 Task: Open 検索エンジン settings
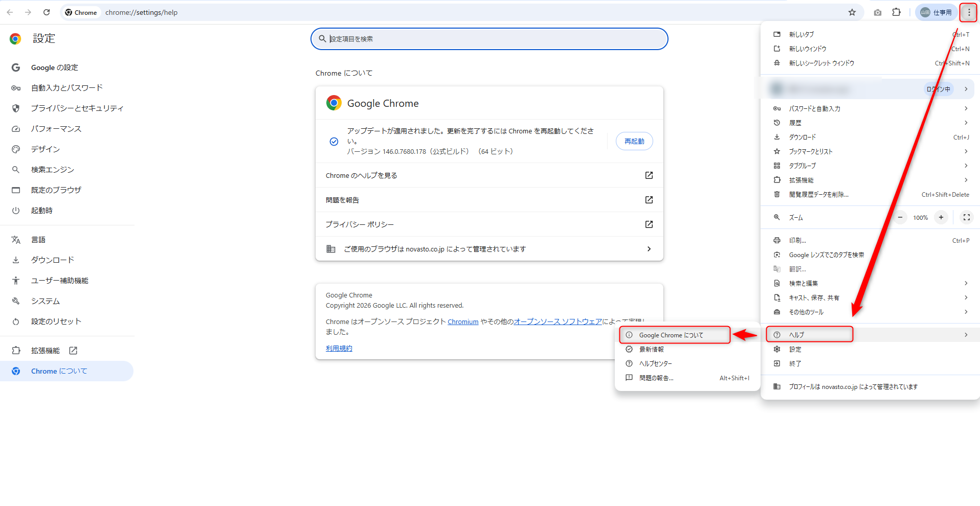click(x=67, y=170)
